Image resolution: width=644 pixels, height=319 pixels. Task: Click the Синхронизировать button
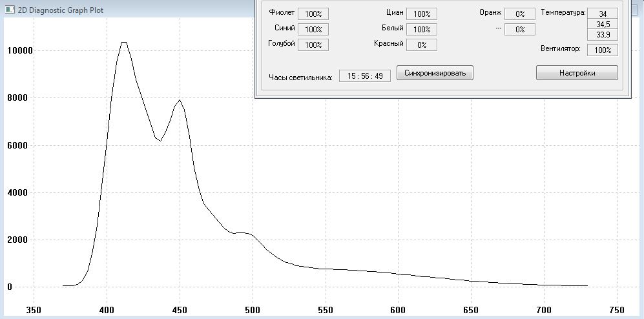tap(435, 73)
